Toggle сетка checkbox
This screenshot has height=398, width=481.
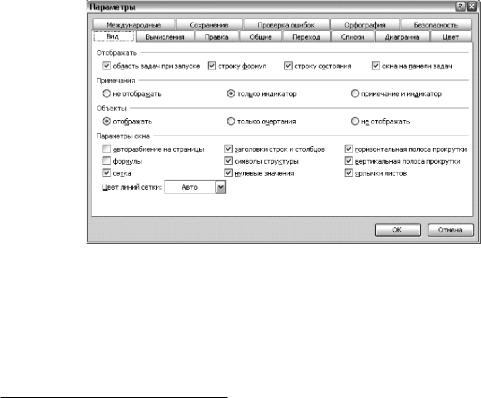pyautogui.click(x=106, y=173)
